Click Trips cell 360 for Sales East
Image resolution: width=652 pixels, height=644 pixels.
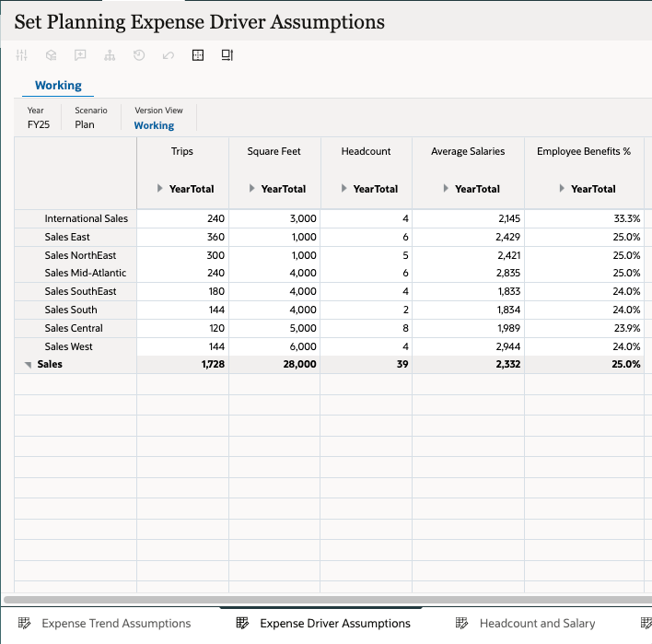[182, 237]
